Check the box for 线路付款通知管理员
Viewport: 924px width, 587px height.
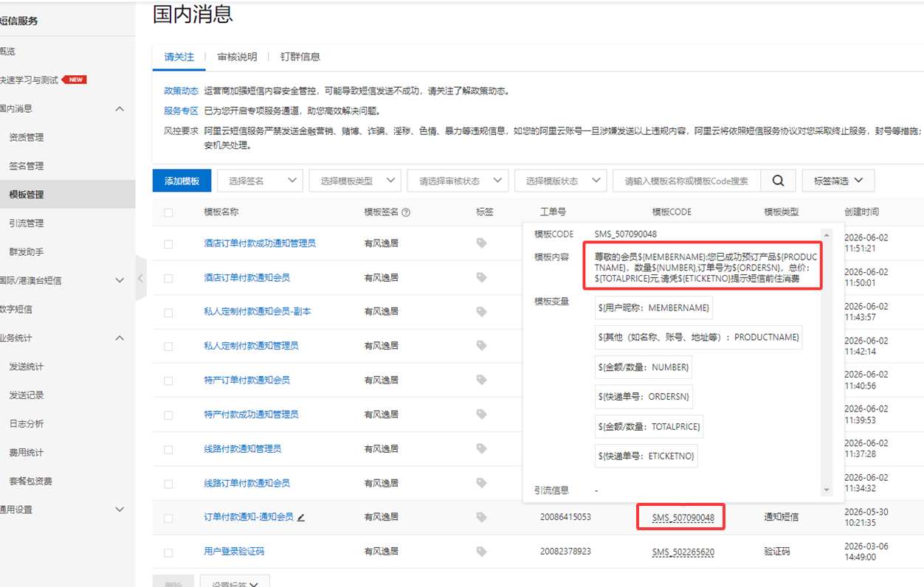click(168, 450)
